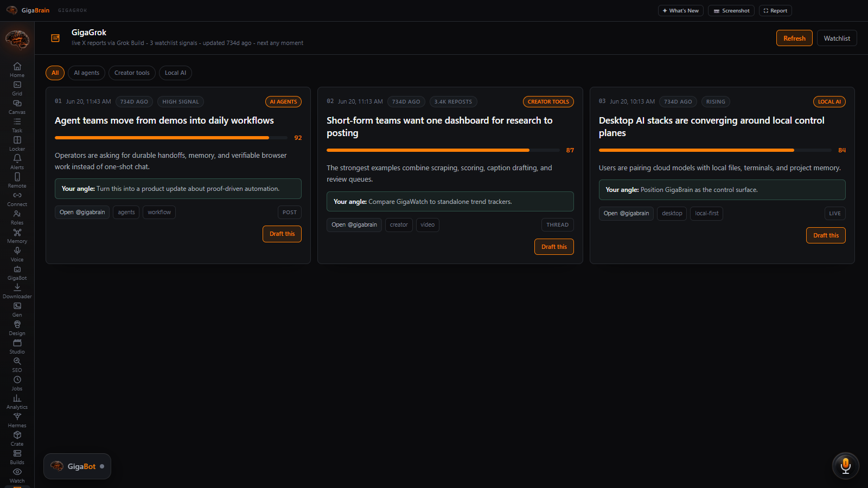The width and height of the screenshot is (868, 488).
Task: Click the workflow tag
Action: (159, 212)
